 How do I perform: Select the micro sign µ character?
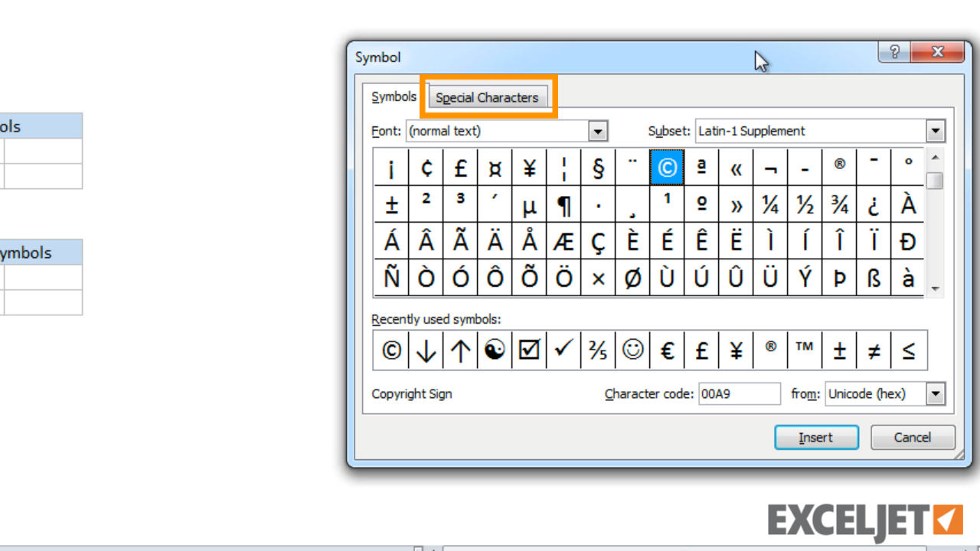point(529,204)
